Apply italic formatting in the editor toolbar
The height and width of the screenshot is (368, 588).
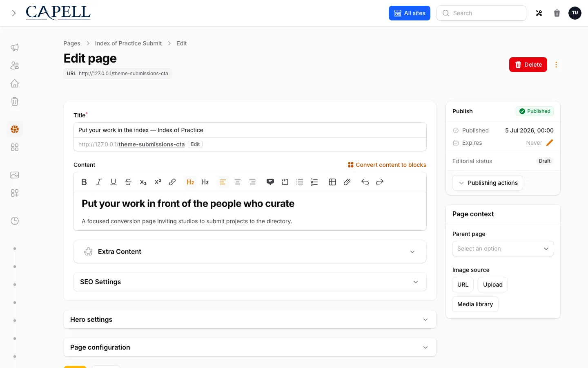tap(99, 182)
